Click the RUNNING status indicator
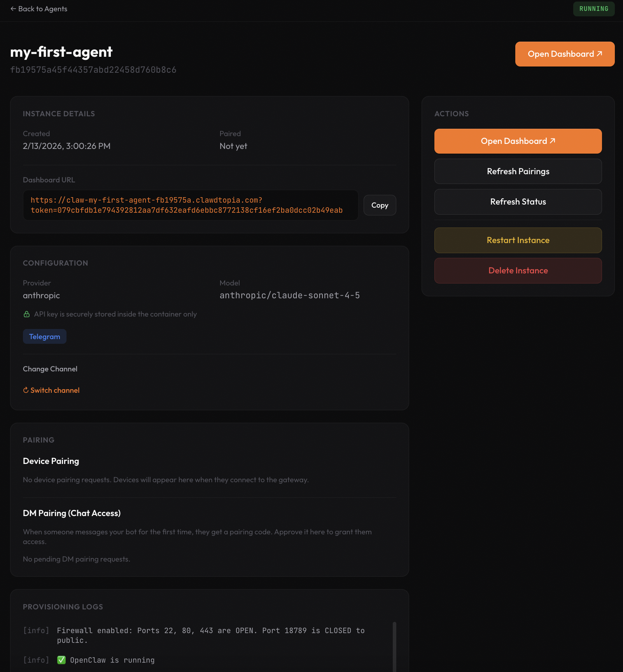623x672 pixels. [594, 9]
